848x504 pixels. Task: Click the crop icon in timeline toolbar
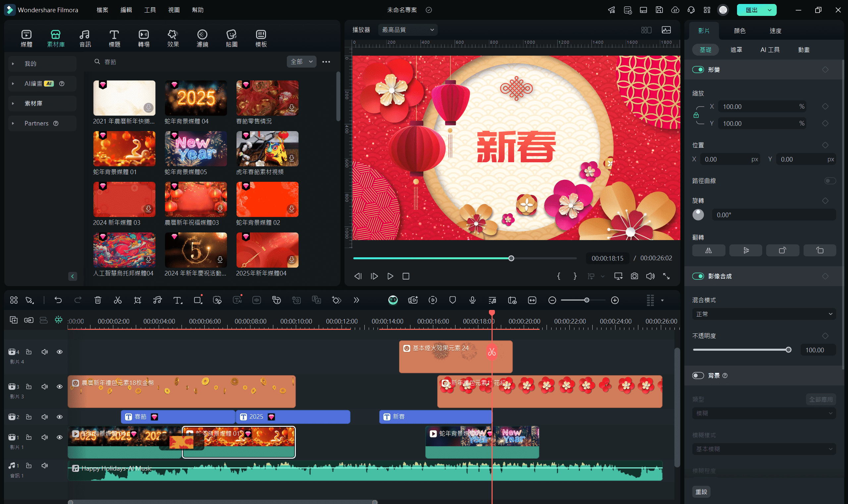coord(137,300)
